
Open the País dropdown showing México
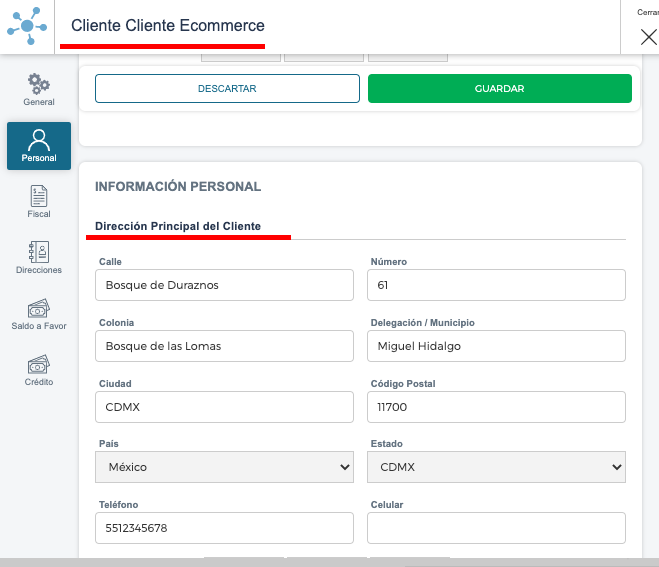click(x=224, y=467)
